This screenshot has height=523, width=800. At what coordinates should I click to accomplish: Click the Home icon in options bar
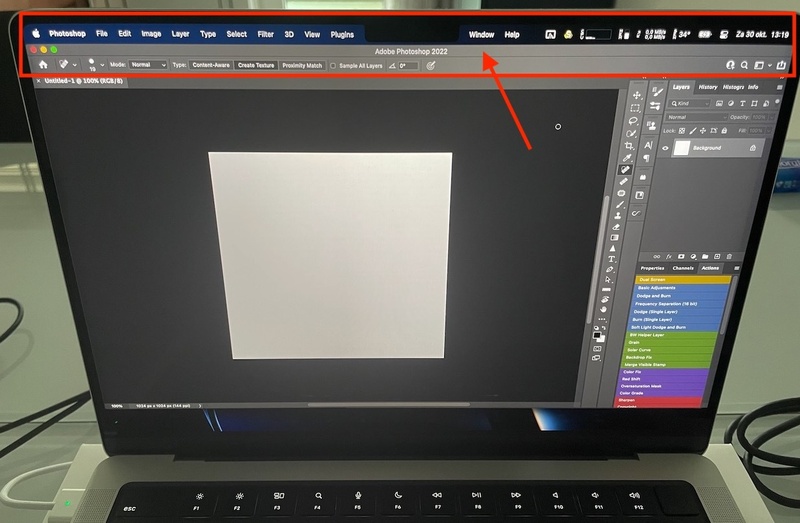43,65
